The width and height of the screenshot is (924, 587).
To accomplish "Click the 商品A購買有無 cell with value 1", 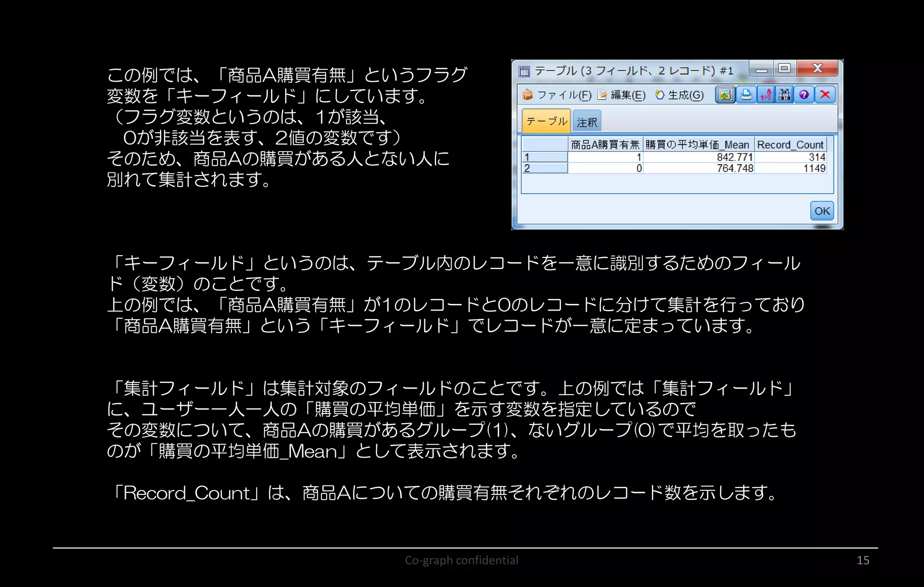I will (x=605, y=157).
